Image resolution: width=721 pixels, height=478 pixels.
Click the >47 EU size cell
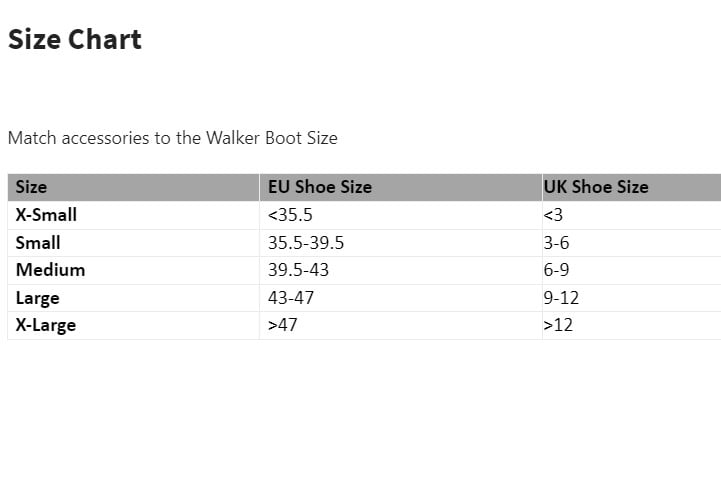(x=282, y=325)
